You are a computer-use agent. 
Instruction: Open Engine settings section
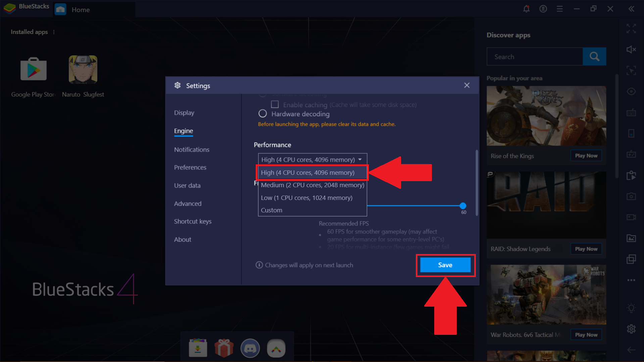click(184, 131)
